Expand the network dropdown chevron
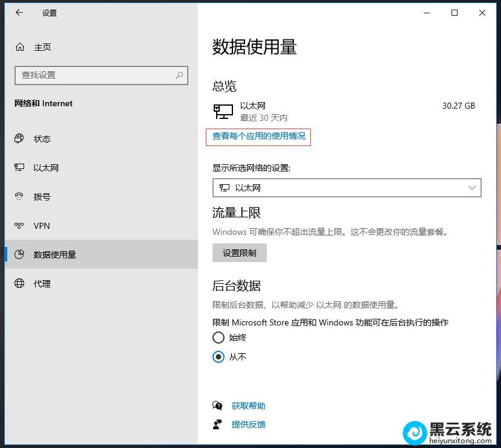The height and width of the screenshot is (448, 501). pos(472,188)
